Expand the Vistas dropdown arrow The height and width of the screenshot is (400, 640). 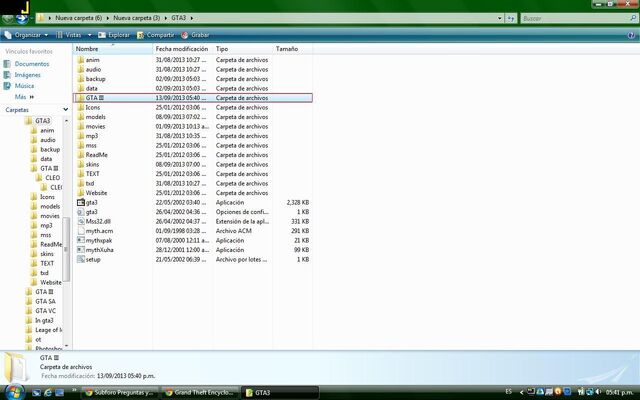coord(89,35)
